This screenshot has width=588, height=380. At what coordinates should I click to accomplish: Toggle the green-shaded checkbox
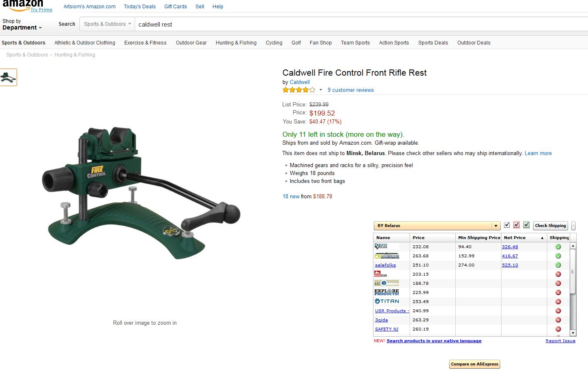(x=526, y=225)
